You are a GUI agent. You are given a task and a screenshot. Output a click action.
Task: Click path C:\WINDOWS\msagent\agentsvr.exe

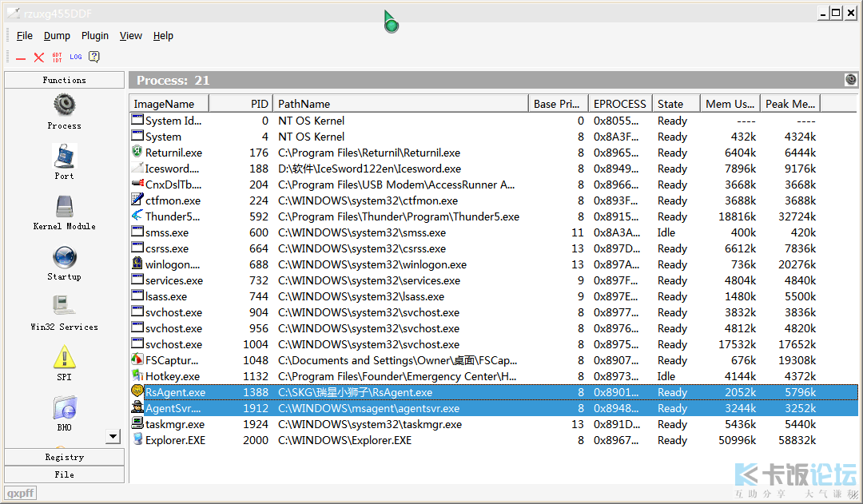pyautogui.click(x=368, y=408)
